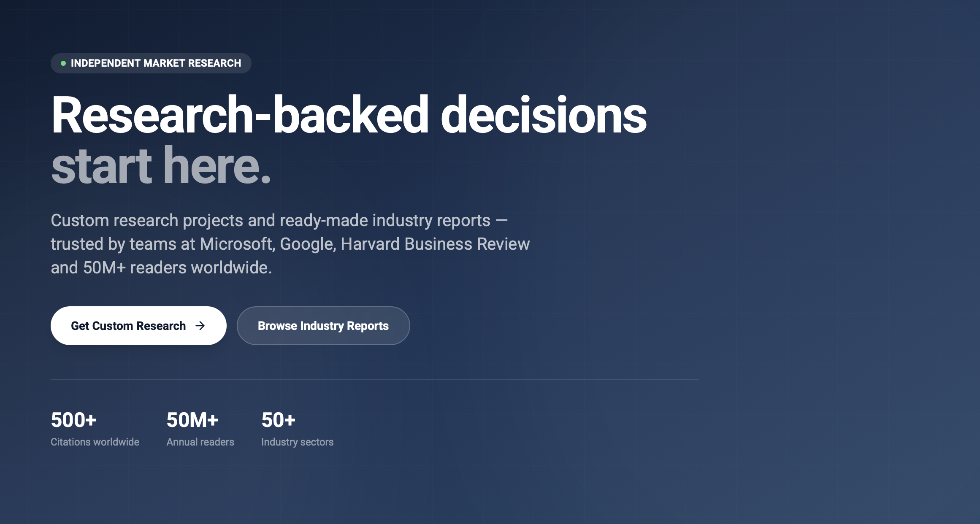This screenshot has width=980, height=524.
Task: Click the Annual readers label
Action: (200, 442)
